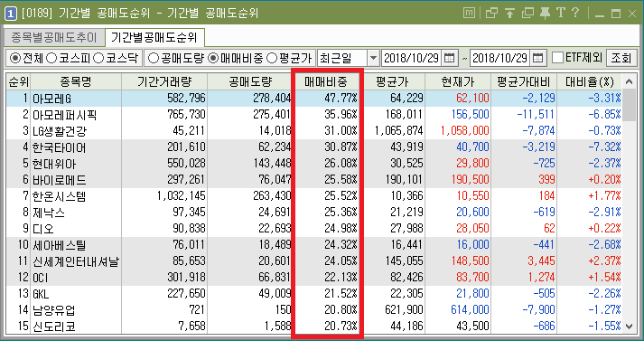
Task: Select 신도리코 row
Action: coord(314,327)
